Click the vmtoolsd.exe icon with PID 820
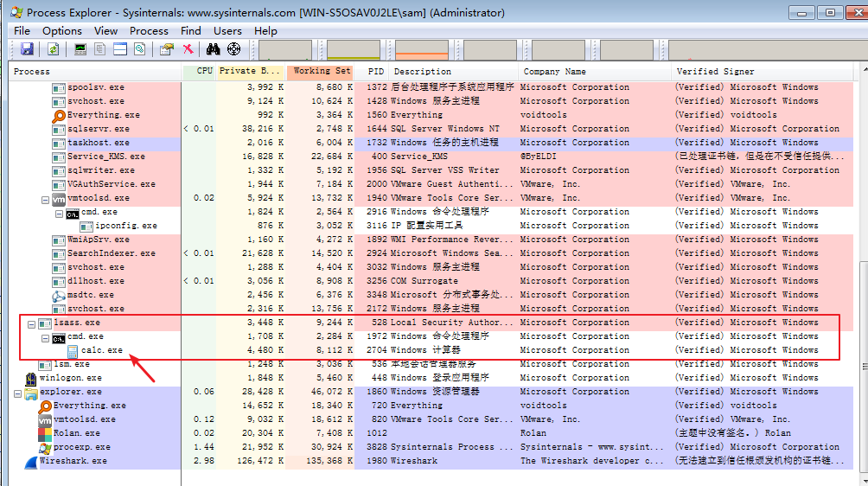 coord(45,420)
